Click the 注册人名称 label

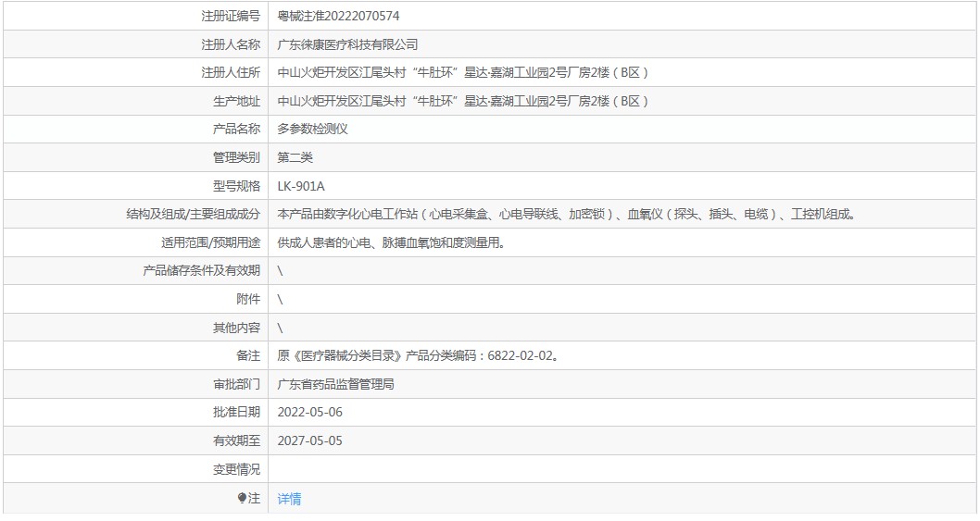pyautogui.click(x=231, y=44)
